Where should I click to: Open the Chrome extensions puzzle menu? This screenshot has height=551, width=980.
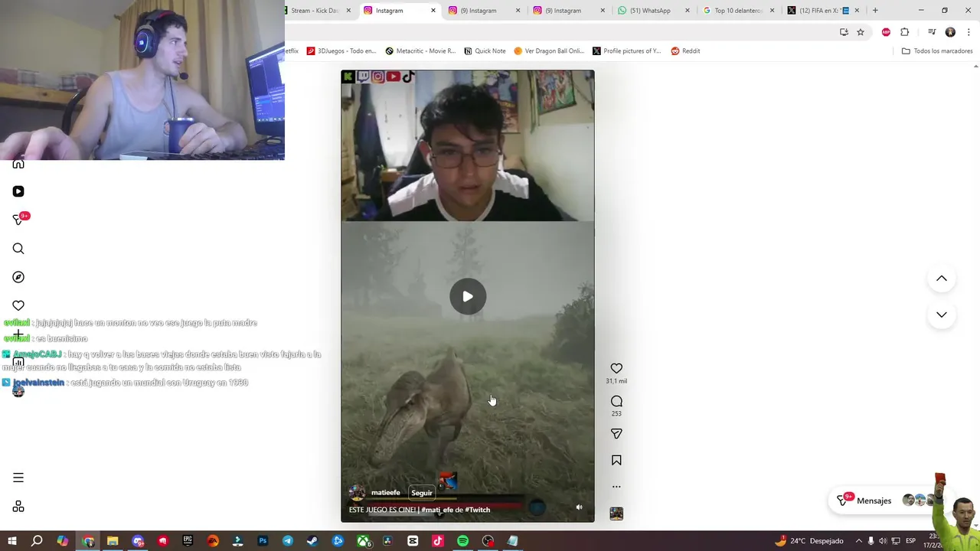tap(905, 32)
